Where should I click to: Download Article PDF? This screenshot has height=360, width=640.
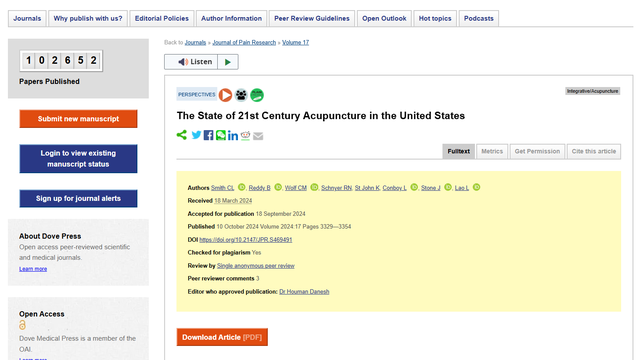click(222, 337)
